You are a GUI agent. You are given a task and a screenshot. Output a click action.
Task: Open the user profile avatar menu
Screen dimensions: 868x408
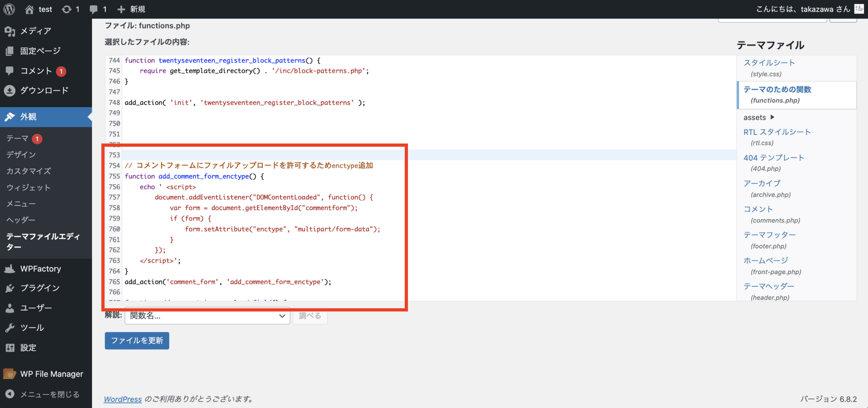coord(859,9)
